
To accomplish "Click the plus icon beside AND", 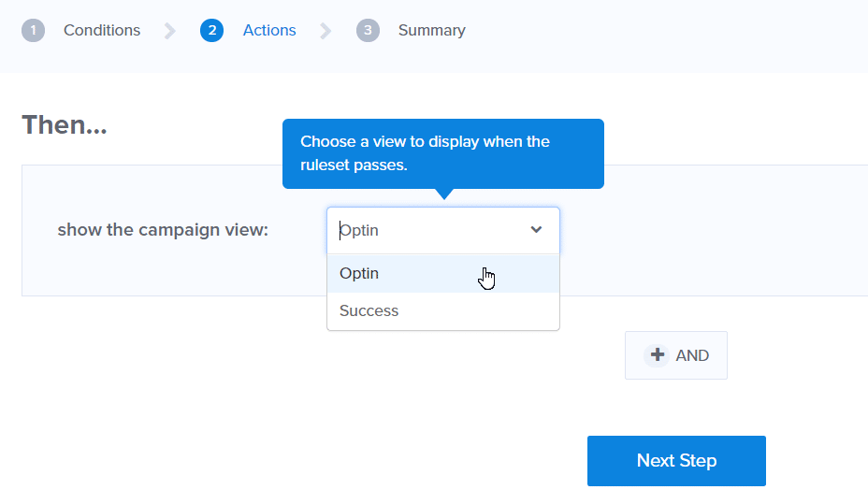I will (x=658, y=355).
